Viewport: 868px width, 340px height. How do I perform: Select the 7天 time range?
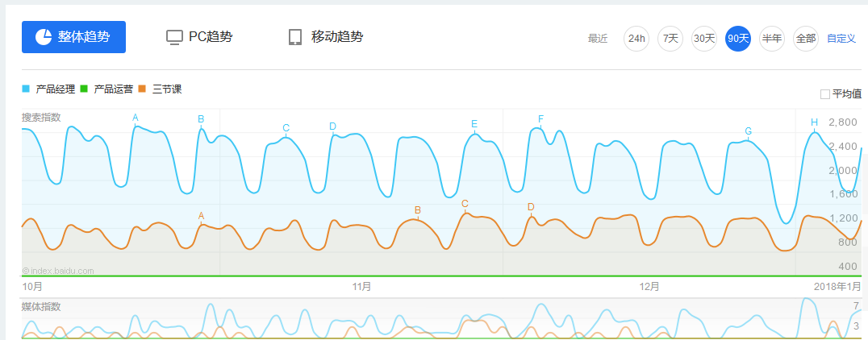[x=670, y=39]
